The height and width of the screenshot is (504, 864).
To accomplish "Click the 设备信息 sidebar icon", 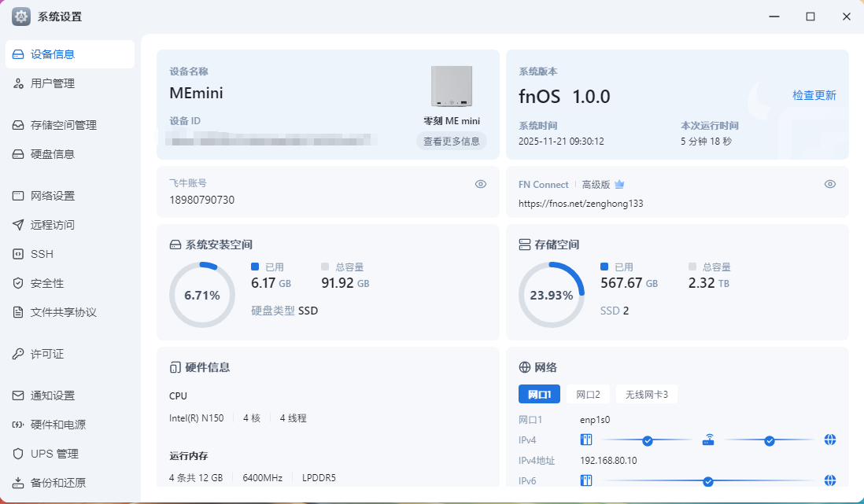I will [18, 54].
